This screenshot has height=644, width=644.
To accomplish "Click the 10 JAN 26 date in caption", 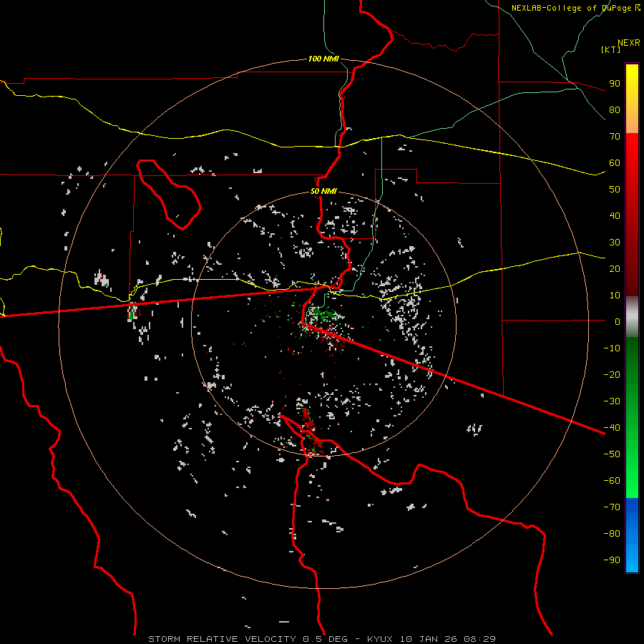I will point(429,639).
